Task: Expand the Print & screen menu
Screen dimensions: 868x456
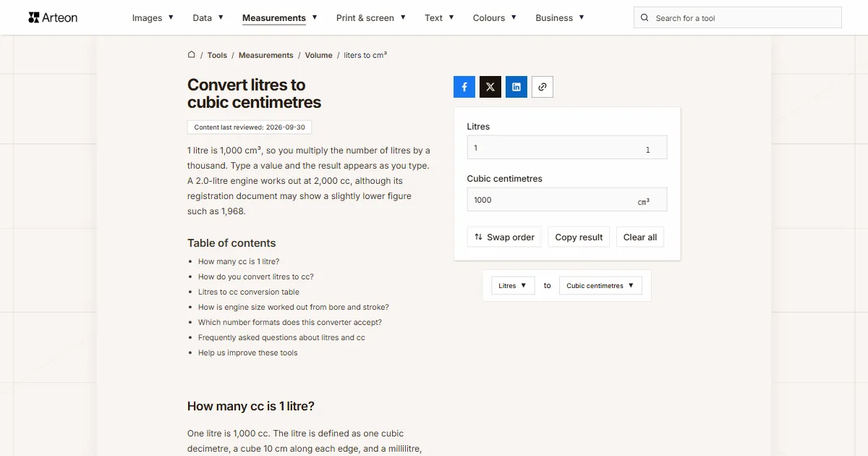Action: (x=371, y=18)
